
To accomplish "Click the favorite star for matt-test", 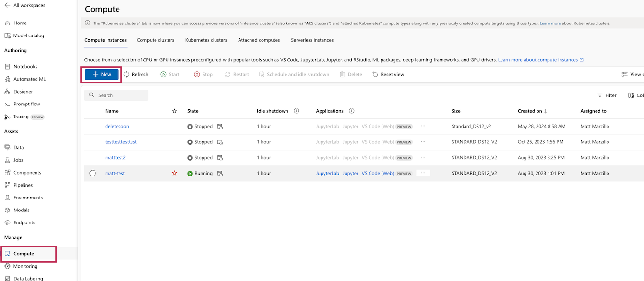I will click(x=174, y=173).
